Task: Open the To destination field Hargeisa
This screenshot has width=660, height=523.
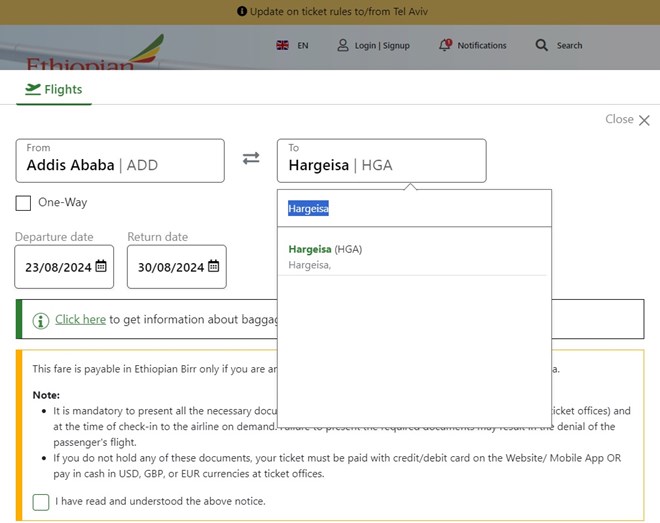Action: [x=381, y=160]
